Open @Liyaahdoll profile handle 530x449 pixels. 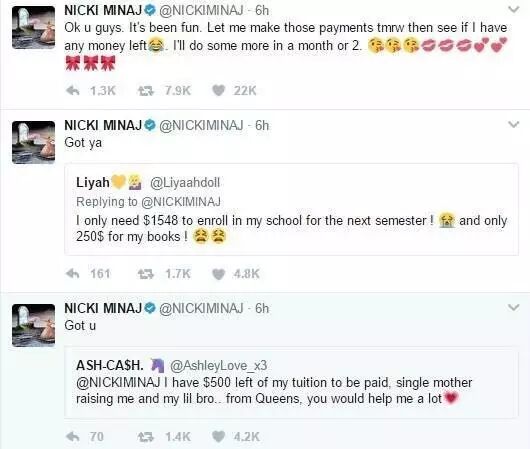tap(185, 183)
